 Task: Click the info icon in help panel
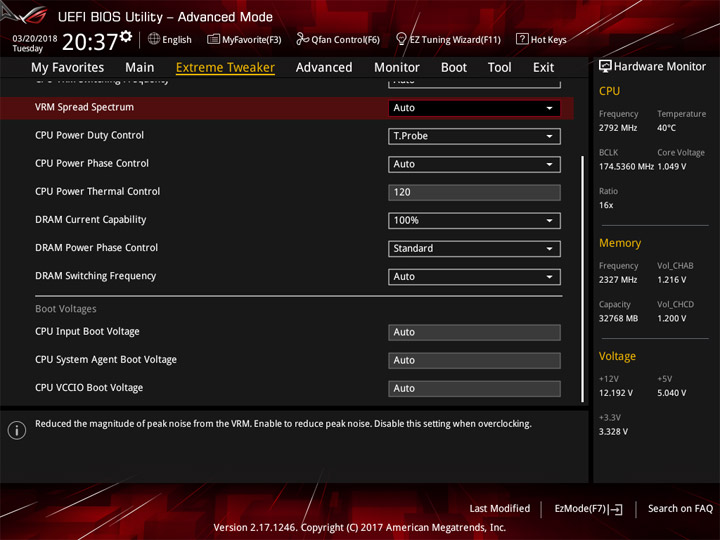click(x=17, y=430)
